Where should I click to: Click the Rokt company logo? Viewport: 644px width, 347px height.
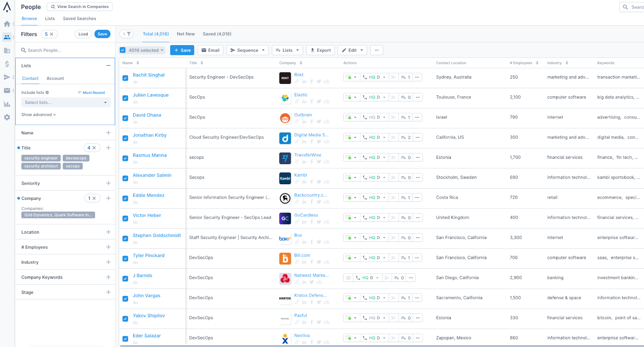click(x=285, y=78)
